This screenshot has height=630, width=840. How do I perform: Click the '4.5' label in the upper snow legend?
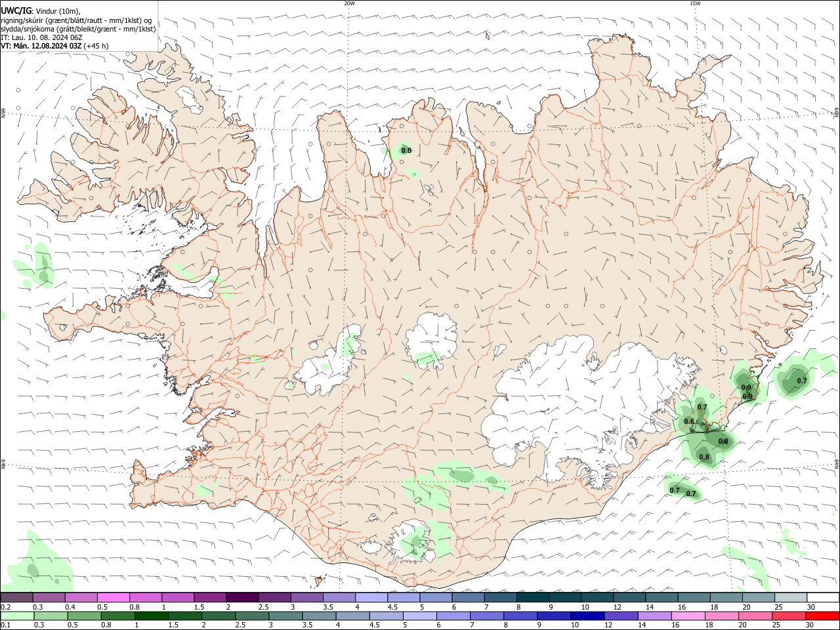392,607
